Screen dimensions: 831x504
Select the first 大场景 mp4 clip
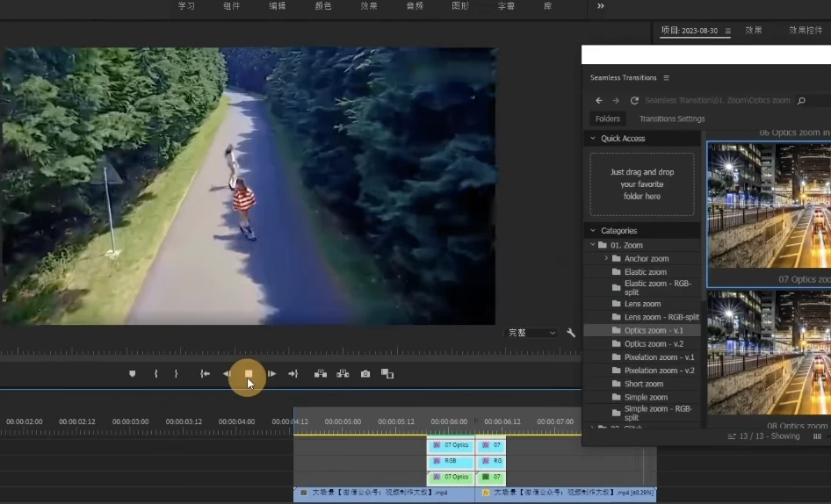coord(384,493)
